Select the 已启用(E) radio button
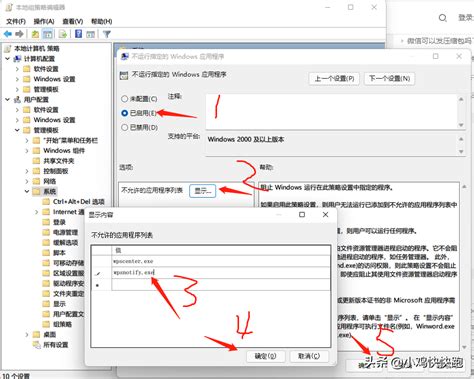The width and height of the screenshot is (474, 379). click(125, 113)
